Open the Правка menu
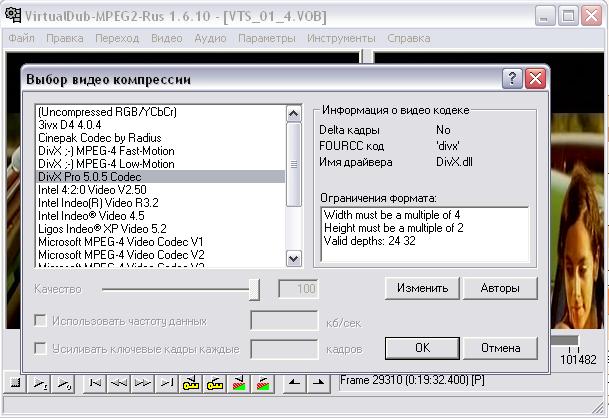Image resolution: width=609 pixels, height=419 pixels. (x=64, y=38)
